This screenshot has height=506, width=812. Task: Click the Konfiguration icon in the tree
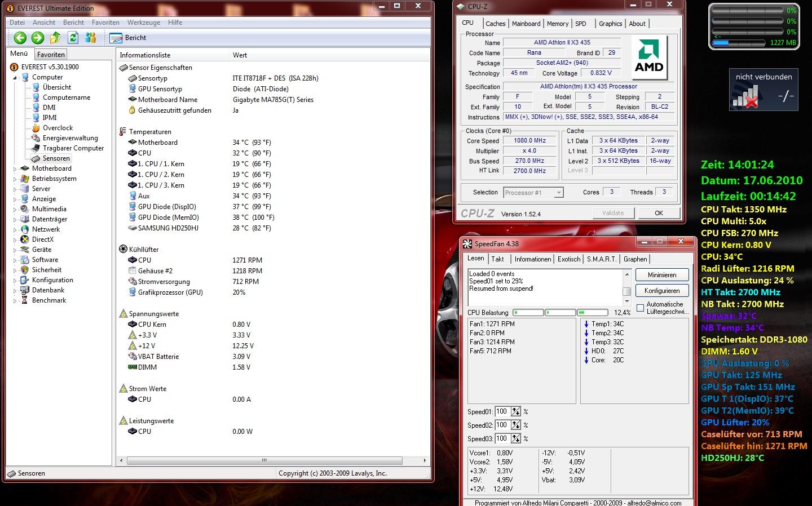pyautogui.click(x=24, y=280)
